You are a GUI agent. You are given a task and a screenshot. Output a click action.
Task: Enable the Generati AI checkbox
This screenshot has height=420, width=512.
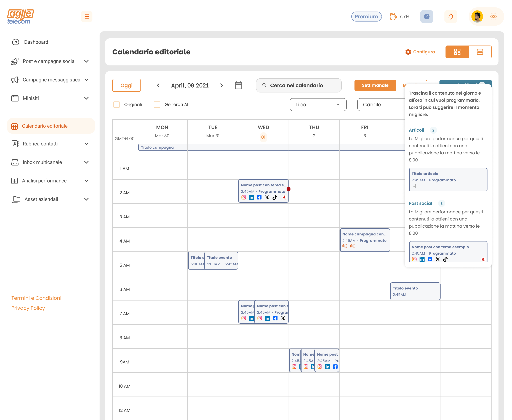tap(157, 104)
